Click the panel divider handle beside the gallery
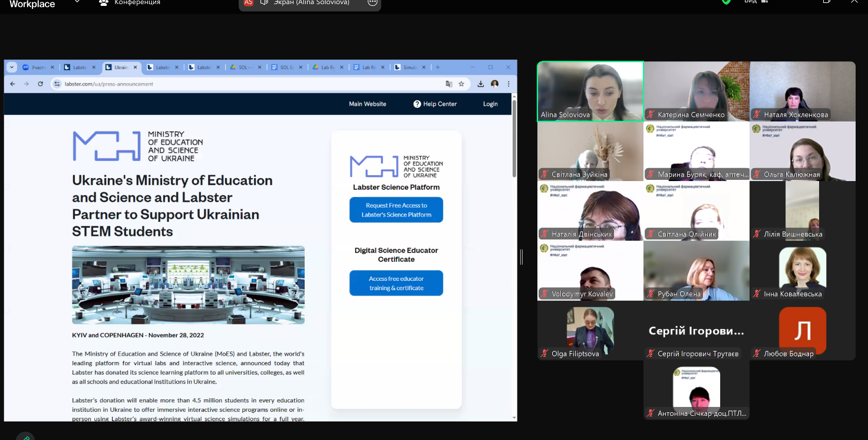Image resolution: width=868 pixels, height=440 pixels. [x=521, y=257]
